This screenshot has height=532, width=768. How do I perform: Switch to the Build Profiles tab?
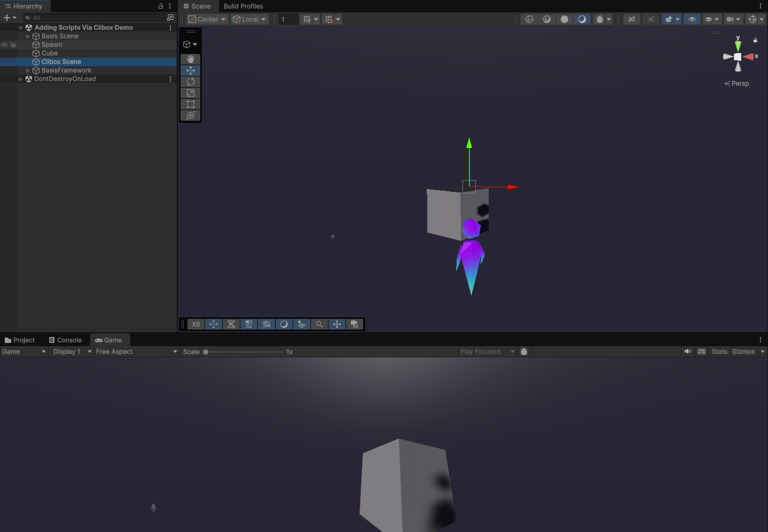pyautogui.click(x=243, y=6)
